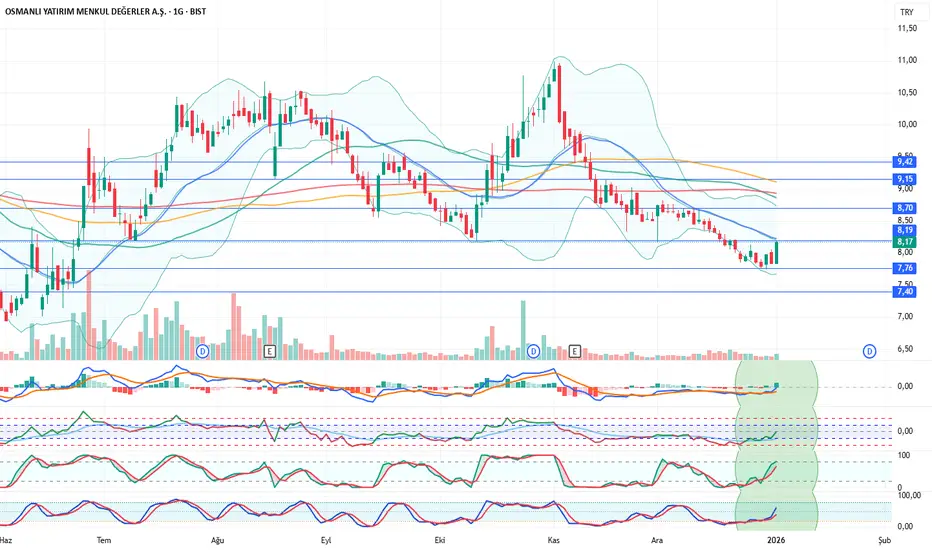
Task: Click the 2026 label on time axis
Action: [x=776, y=539]
